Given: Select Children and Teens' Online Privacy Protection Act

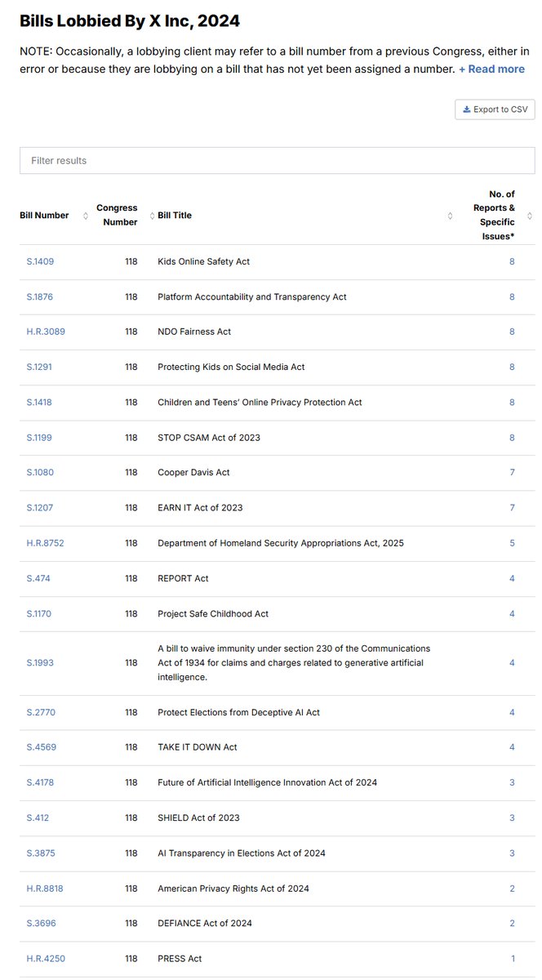Looking at the screenshot, I should [260, 403].
